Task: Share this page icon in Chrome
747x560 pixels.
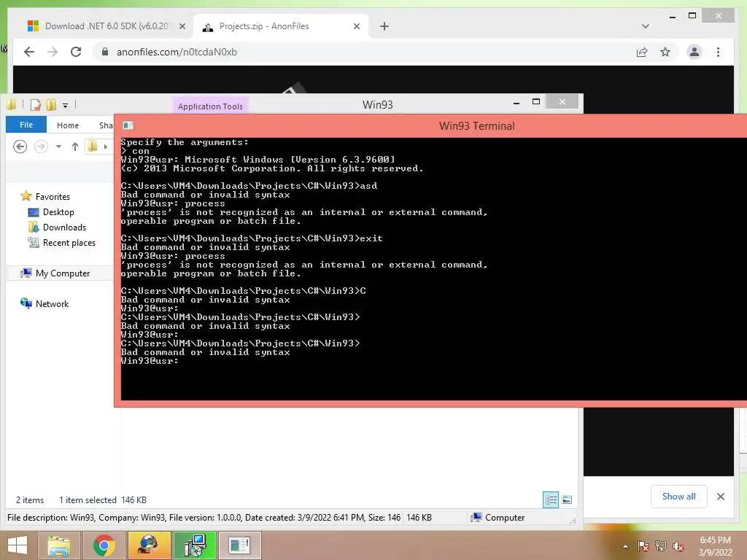Action: (642, 52)
